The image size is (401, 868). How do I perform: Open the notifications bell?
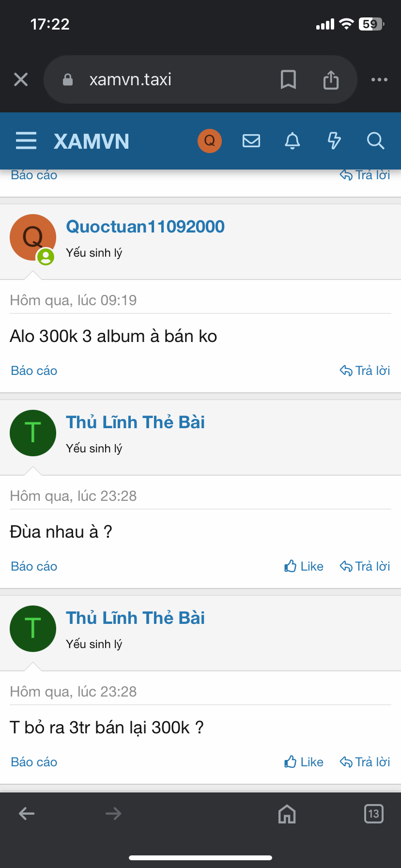click(293, 141)
